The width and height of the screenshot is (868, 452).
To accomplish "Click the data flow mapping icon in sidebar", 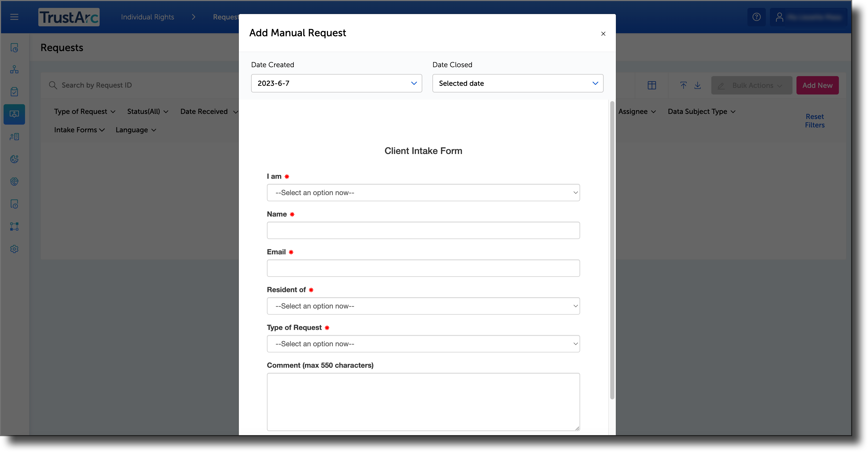I will [14, 226].
